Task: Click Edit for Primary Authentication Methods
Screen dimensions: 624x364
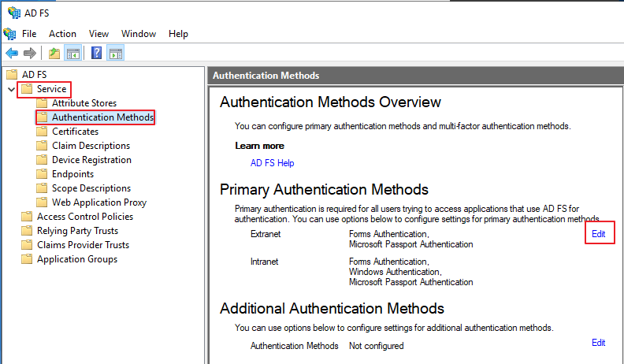Action: coord(599,234)
